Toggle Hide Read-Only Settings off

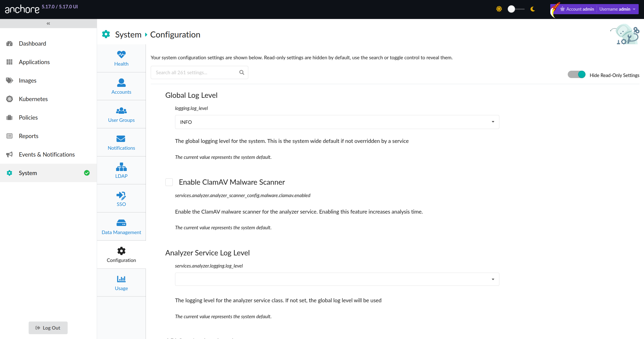[x=577, y=74]
